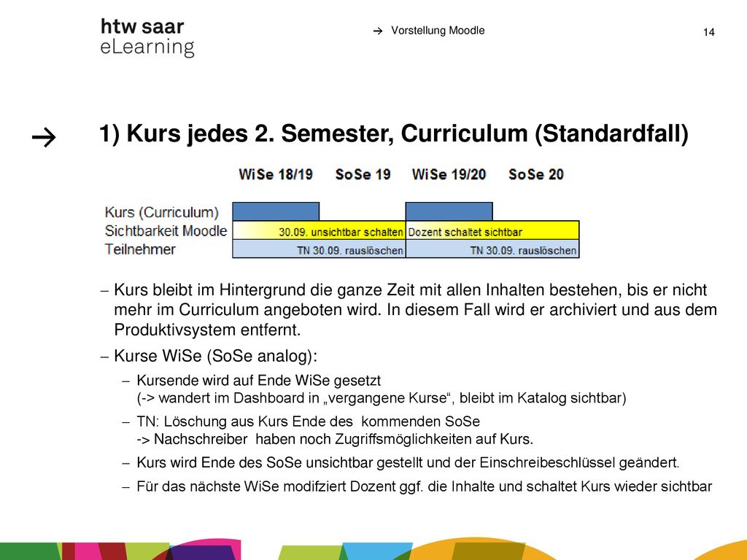
Task: Select the Kurs (Curriculum) row label
Action: 162,212
